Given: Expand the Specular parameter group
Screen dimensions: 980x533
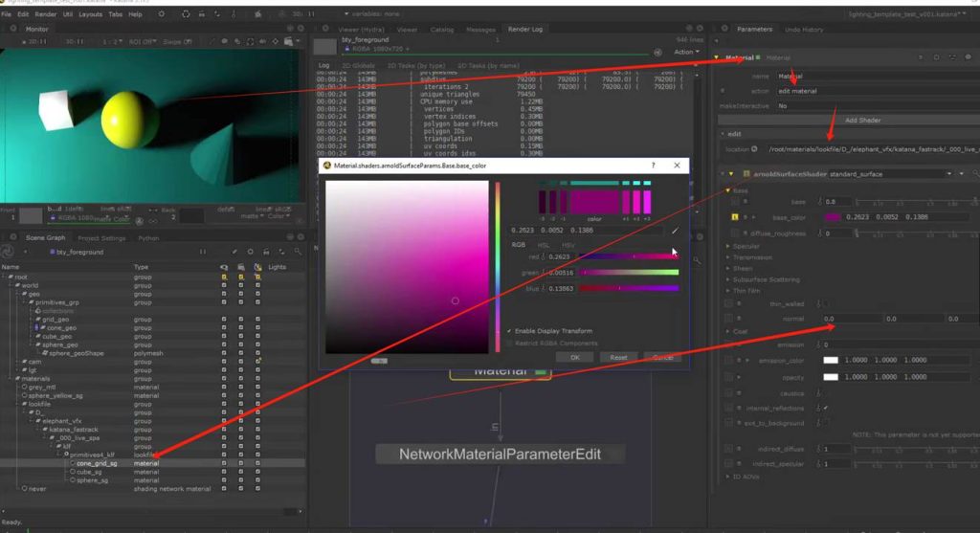Looking at the screenshot, I should coord(727,246).
